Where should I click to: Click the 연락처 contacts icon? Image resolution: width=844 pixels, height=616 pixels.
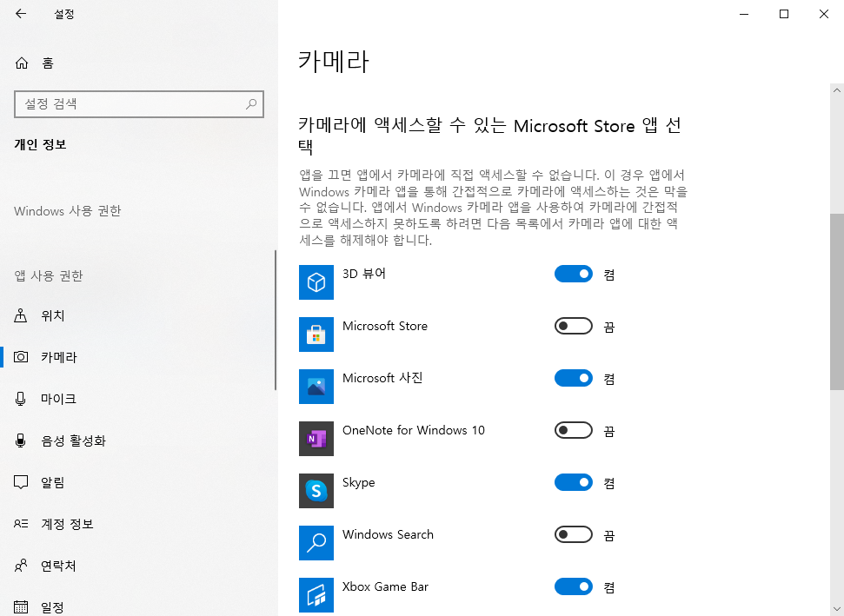coord(21,566)
